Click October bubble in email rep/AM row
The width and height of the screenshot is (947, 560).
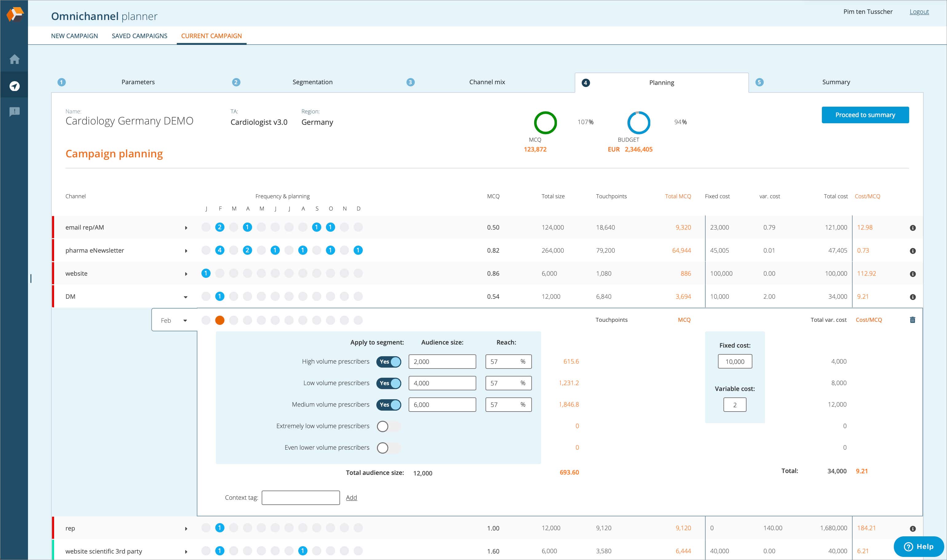point(330,227)
